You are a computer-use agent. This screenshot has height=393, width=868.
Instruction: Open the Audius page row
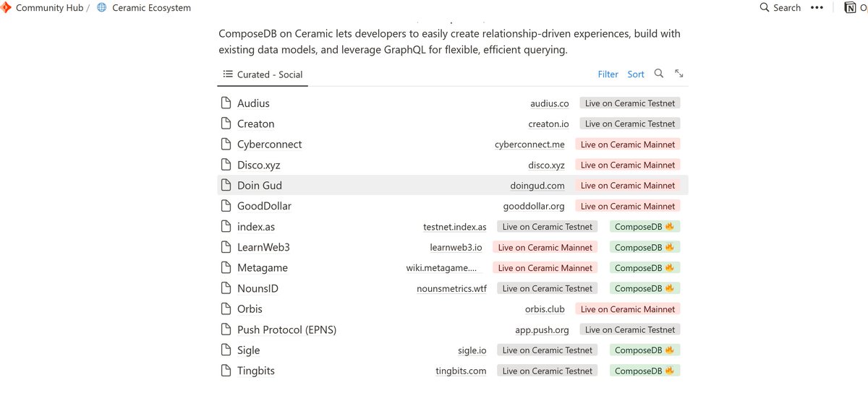click(x=453, y=103)
